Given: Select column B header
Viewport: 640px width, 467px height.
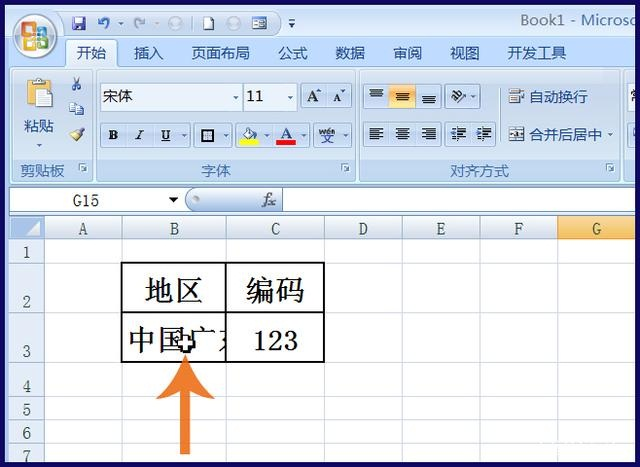Looking at the screenshot, I should click(x=174, y=228).
